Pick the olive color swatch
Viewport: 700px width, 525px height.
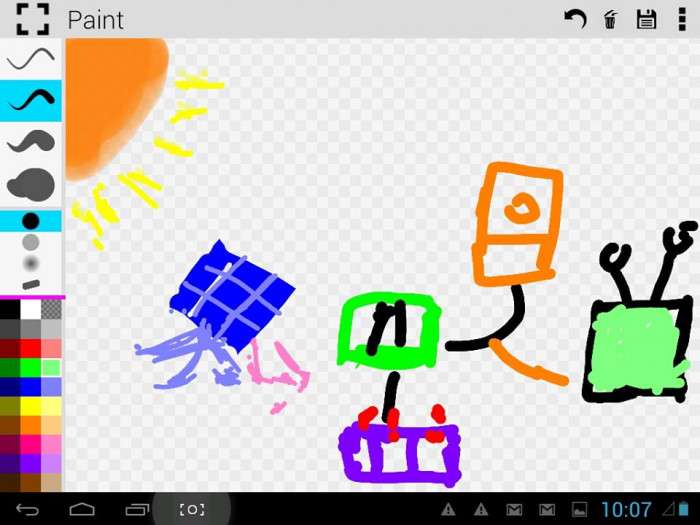coord(10,406)
